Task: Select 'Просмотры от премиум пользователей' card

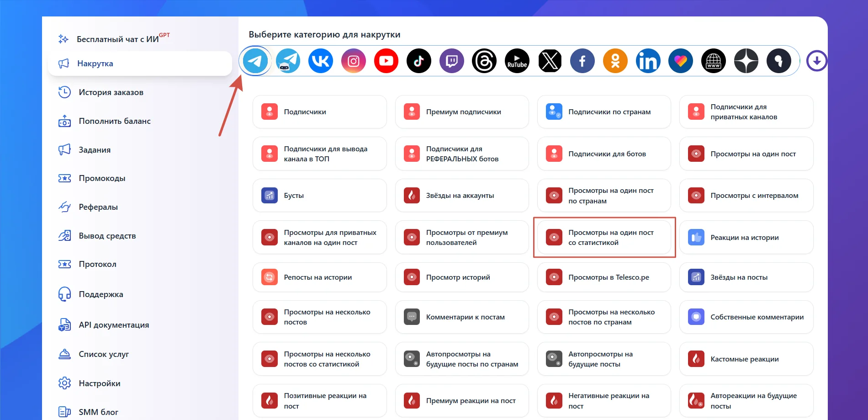Action: [x=462, y=238]
